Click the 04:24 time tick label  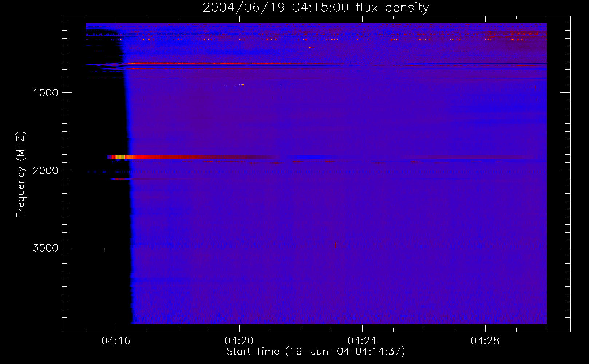pyautogui.click(x=362, y=341)
